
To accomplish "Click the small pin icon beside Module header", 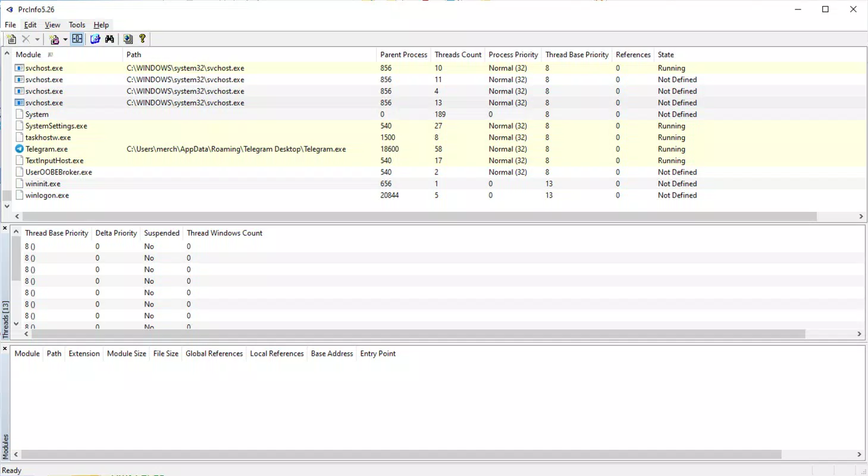I will tap(51, 55).
